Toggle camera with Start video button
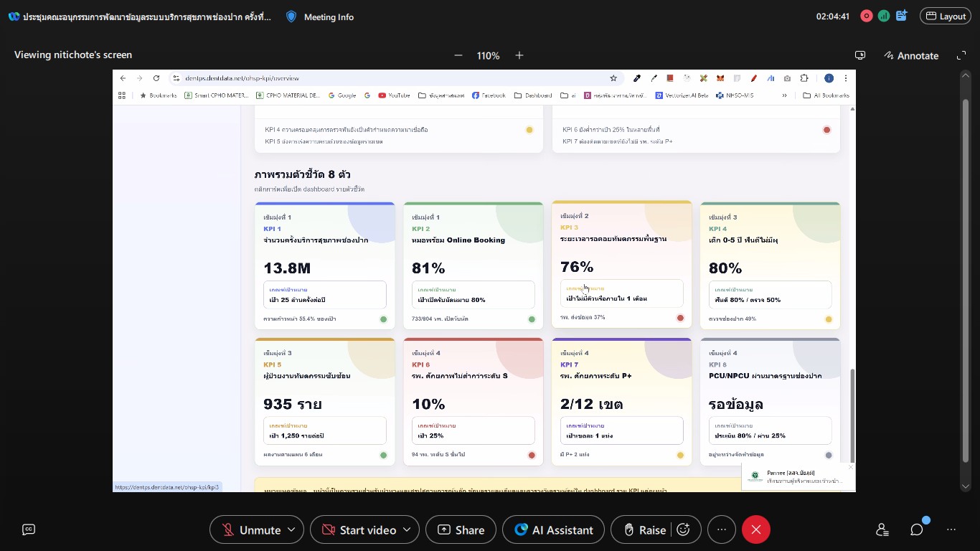This screenshot has height=551, width=980. coord(359,529)
